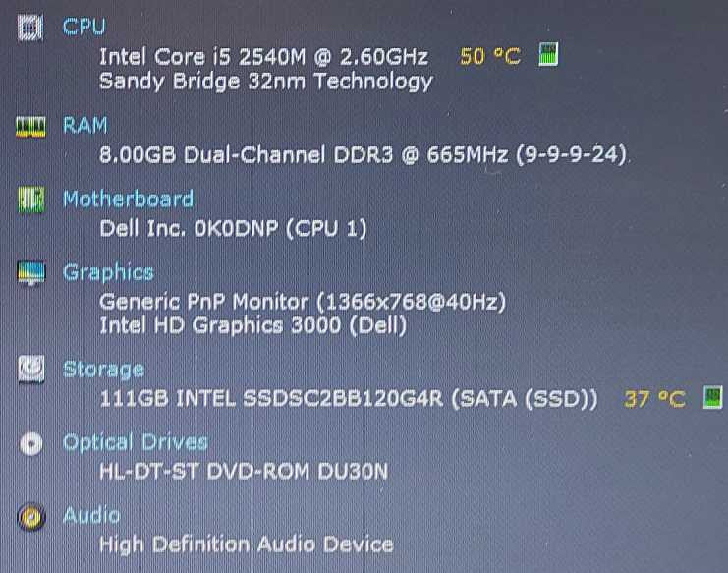Click the Storage hard drive icon
728x573 pixels.
click(31, 370)
